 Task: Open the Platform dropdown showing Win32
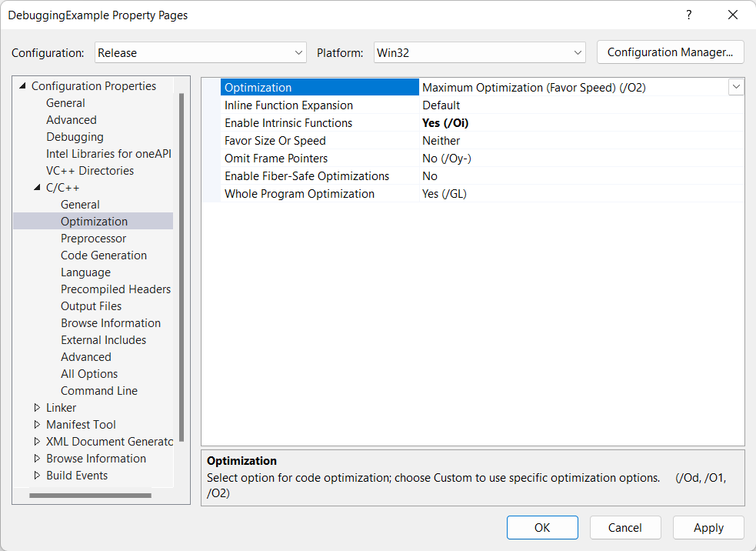pyautogui.click(x=480, y=53)
